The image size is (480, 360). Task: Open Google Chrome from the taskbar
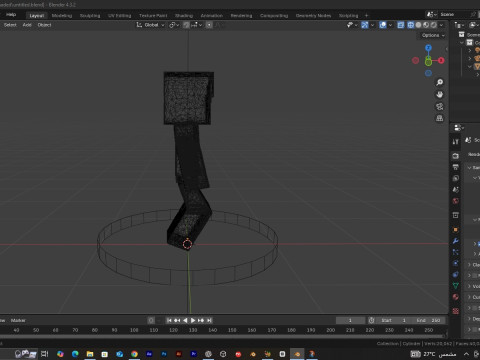[x=134, y=354]
